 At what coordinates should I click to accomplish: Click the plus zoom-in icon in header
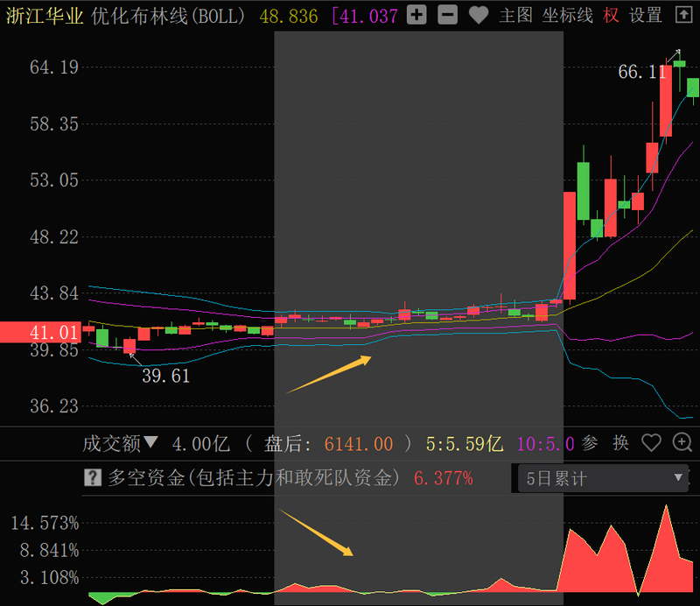(416, 15)
